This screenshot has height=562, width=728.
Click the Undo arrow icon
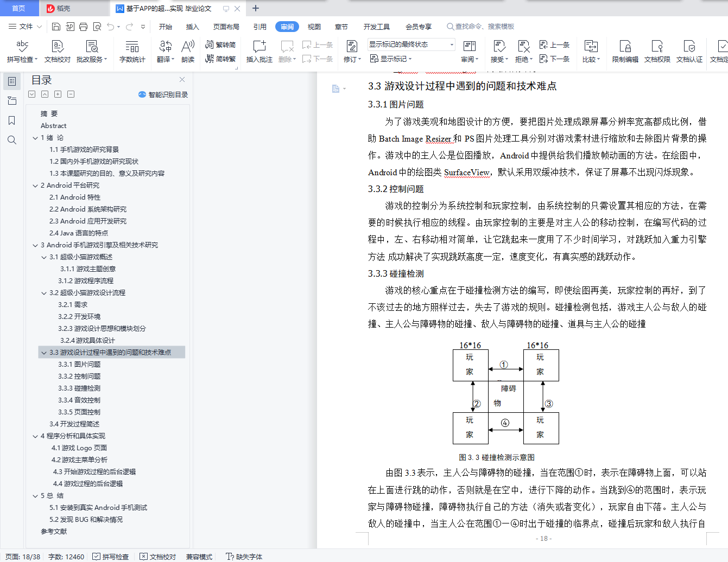coord(111,27)
